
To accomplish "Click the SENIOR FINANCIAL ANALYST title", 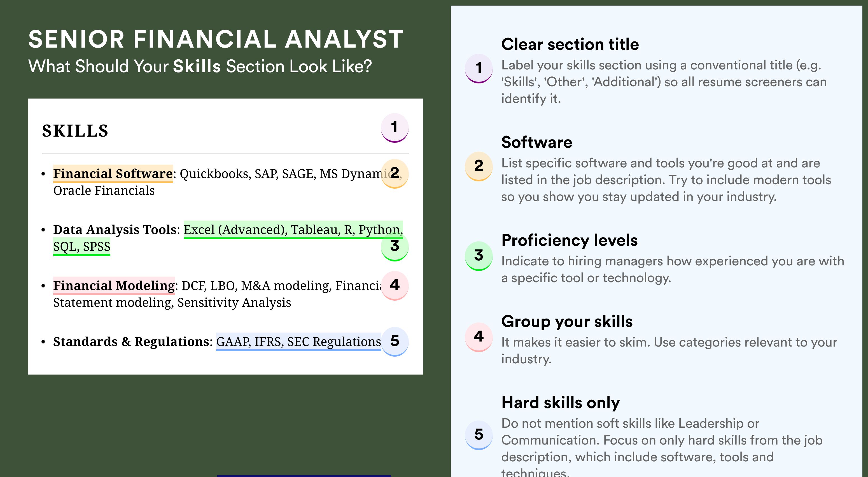I will click(x=216, y=39).
